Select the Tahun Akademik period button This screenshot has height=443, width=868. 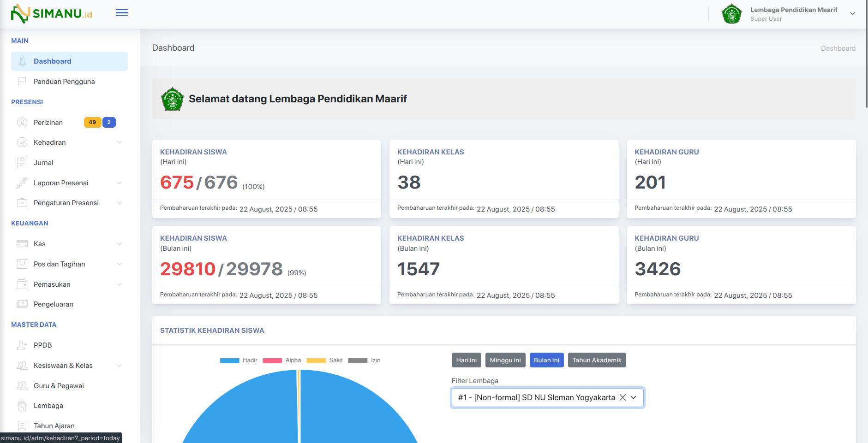597,360
